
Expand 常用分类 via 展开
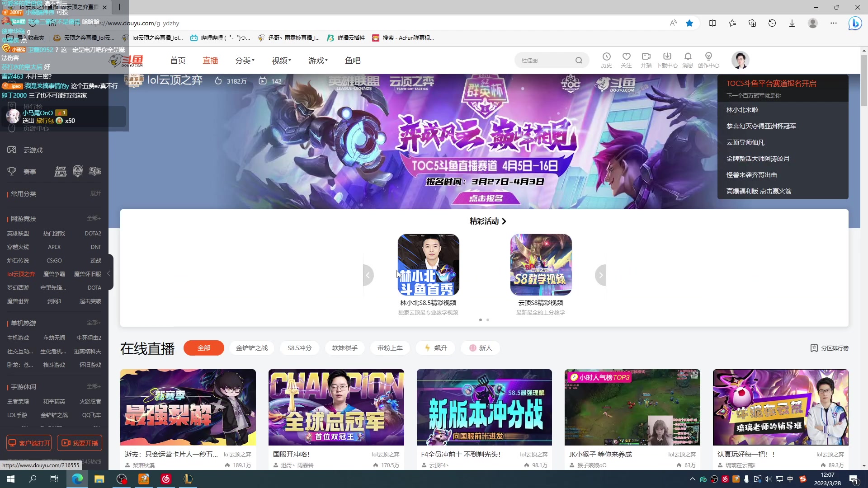[96, 193]
